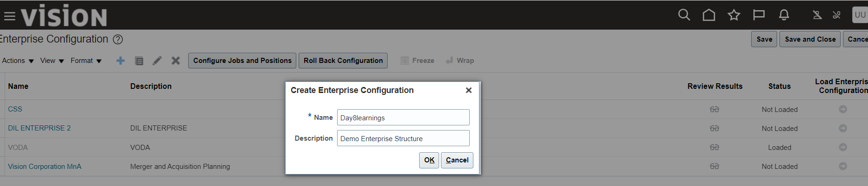Viewport: 868px width, 186px height.
Task: Click the search magnifier icon
Action: (684, 15)
